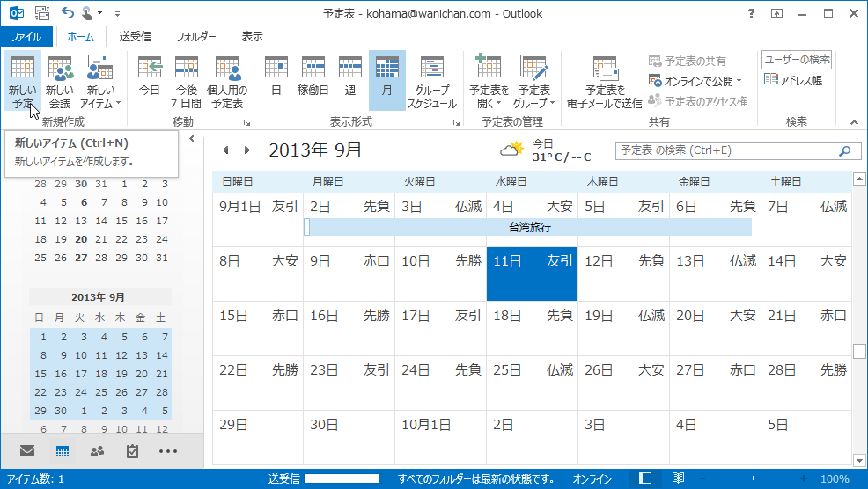
Task: Switch to the 表示 tab
Action: click(253, 37)
